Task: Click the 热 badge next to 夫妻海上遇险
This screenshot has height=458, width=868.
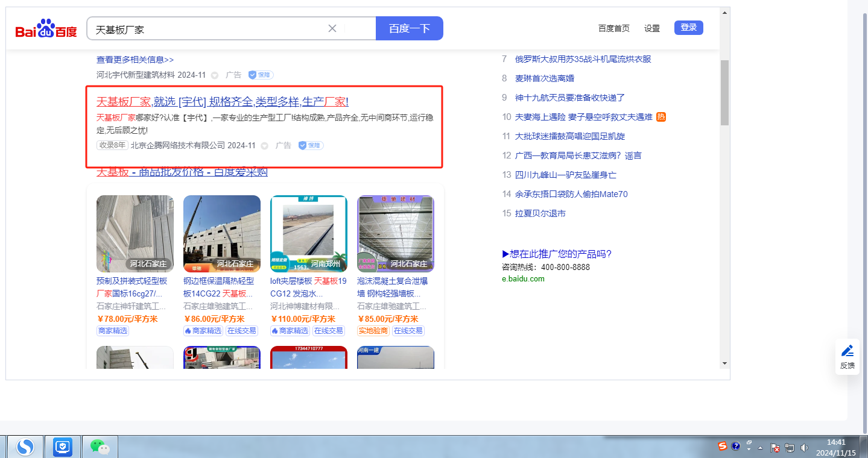Action: click(661, 117)
